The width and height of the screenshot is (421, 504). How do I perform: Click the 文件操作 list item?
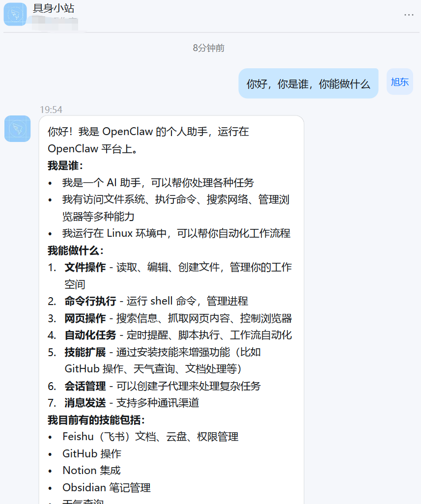pyautogui.click(x=169, y=276)
